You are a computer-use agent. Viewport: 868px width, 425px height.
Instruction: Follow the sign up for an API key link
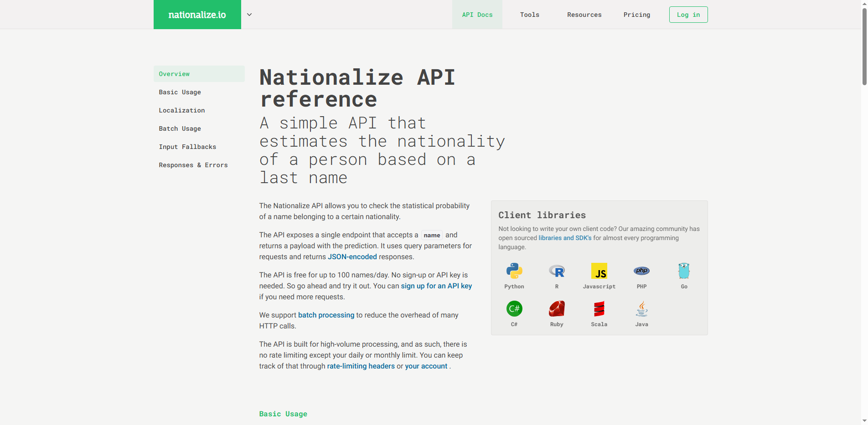436,286
